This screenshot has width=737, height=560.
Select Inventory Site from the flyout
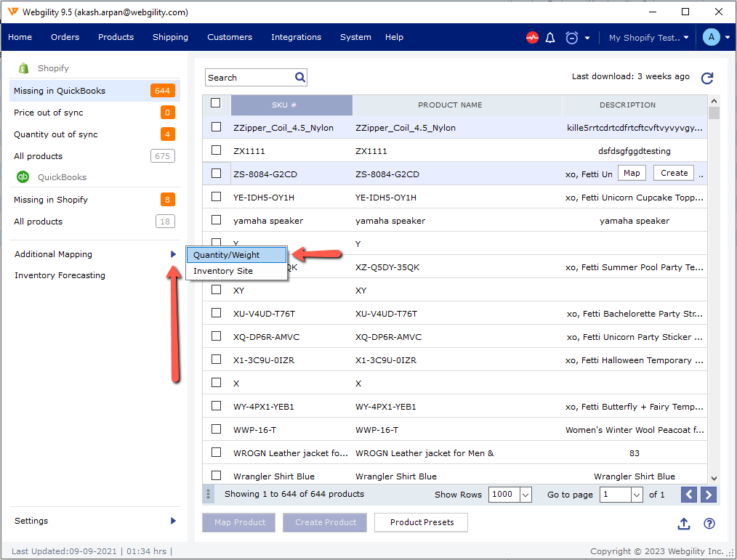click(x=236, y=271)
